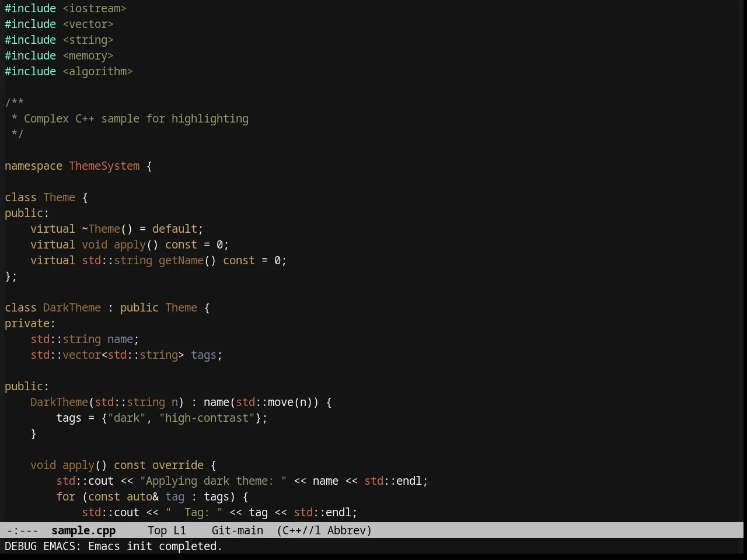Place cursor on '#include <algorithm>' line
Image resolution: width=747 pixels, height=560 pixels.
tap(69, 71)
